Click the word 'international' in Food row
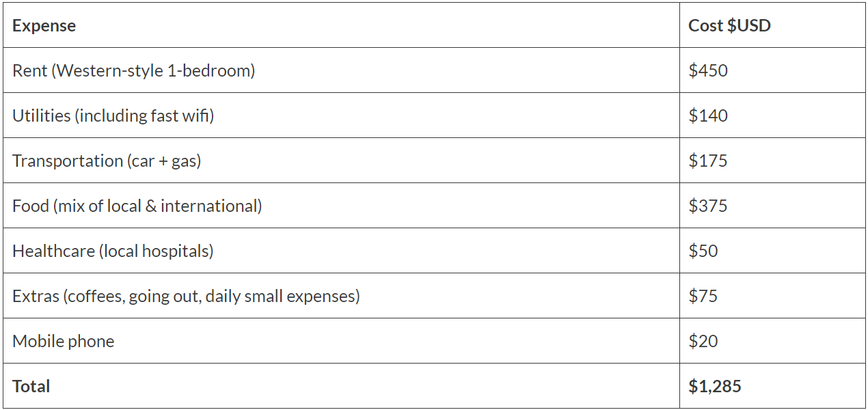The image size is (868, 410). click(211, 206)
